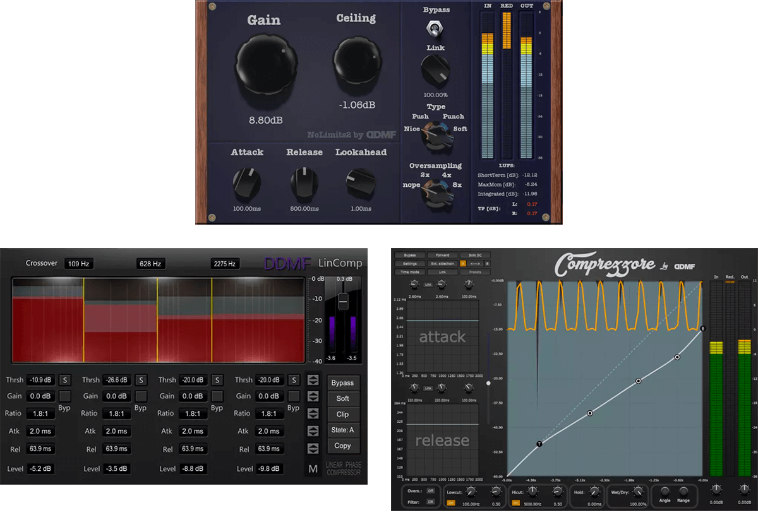Click the Hold knob showing 0.00ms
This screenshot has width=758, height=532.
[x=594, y=492]
